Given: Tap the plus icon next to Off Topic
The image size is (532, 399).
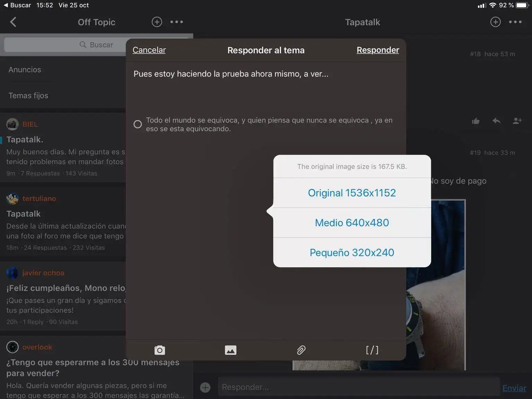Looking at the screenshot, I should click(x=157, y=22).
